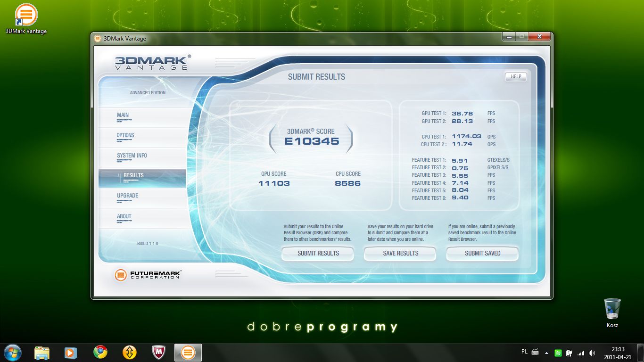The height and width of the screenshot is (362, 644).
Task: Click the HELP button
Action: [516, 77]
